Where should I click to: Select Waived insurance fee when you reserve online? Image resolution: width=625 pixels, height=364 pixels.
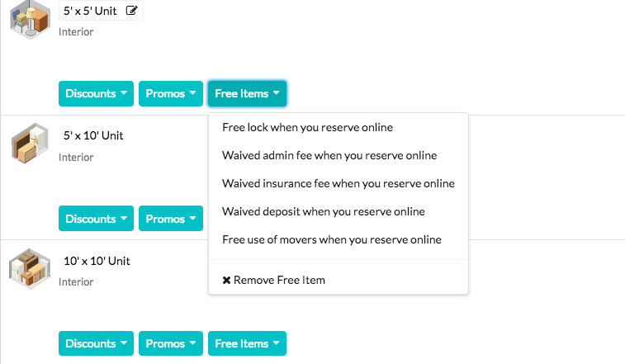(x=339, y=183)
